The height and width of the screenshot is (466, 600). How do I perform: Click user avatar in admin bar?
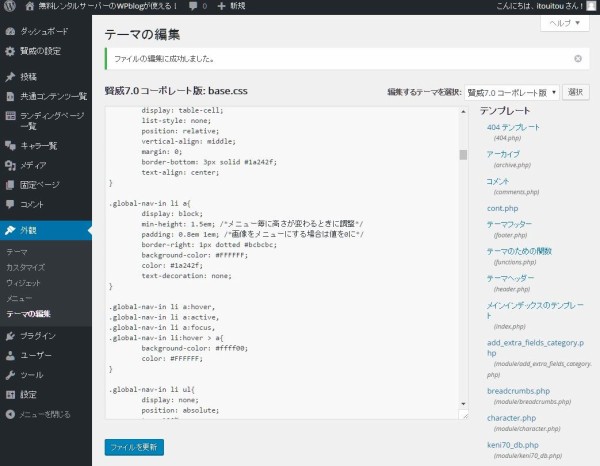[591, 6]
